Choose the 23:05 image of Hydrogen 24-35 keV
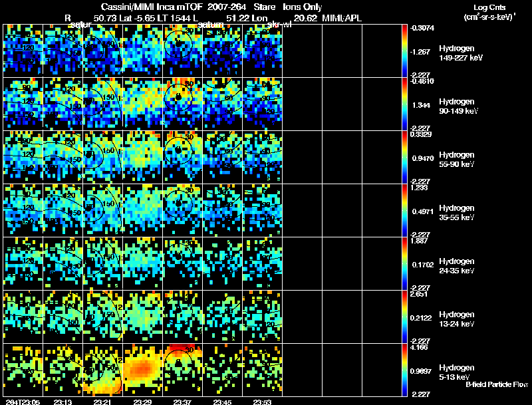This screenshot has width=532, height=405. click(23, 263)
